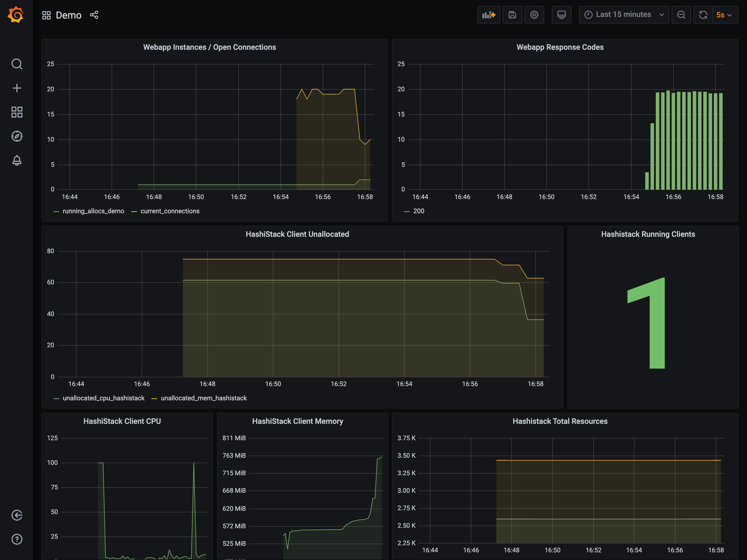The width and height of the screenshot is (747, 560).
Task: Open HashiStack Client Memory panel title menu
Action: (x=297, y=421)
